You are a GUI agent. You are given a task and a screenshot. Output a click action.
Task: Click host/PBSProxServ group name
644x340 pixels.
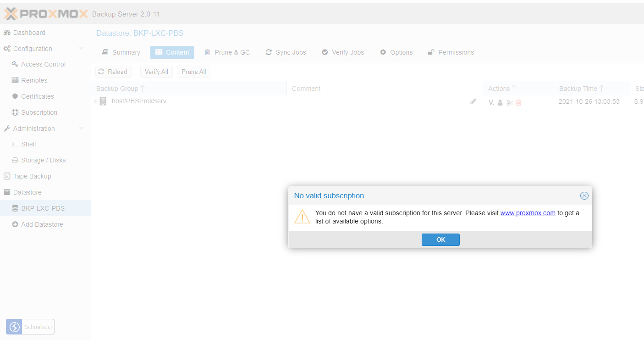coord(139,101)
